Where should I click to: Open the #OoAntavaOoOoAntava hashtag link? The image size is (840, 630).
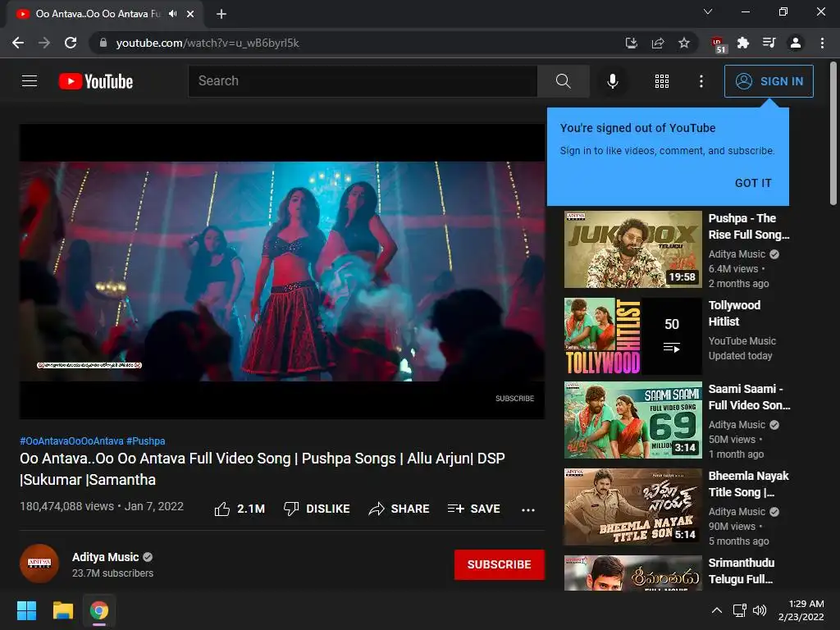[72, 441]
